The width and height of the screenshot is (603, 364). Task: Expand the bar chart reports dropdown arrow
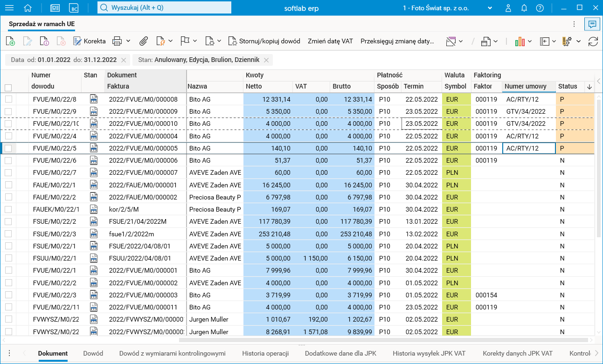pyautogui.click(x=530, y=41)
